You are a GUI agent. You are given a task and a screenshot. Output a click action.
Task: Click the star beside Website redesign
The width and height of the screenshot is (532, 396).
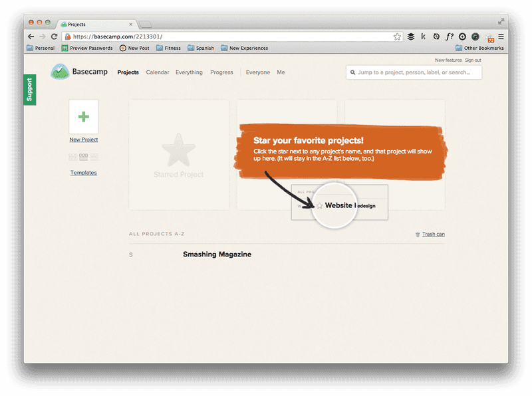click(320, 205)
